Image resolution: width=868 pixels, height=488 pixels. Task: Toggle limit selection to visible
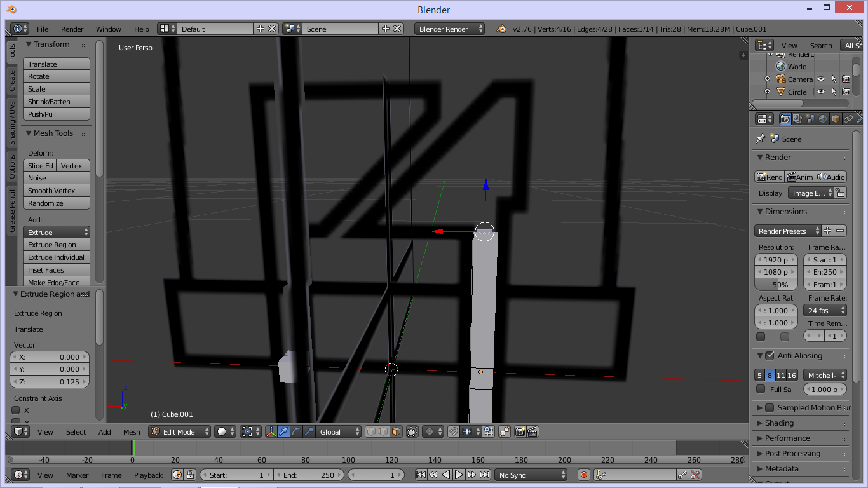[x=412, y=431]
